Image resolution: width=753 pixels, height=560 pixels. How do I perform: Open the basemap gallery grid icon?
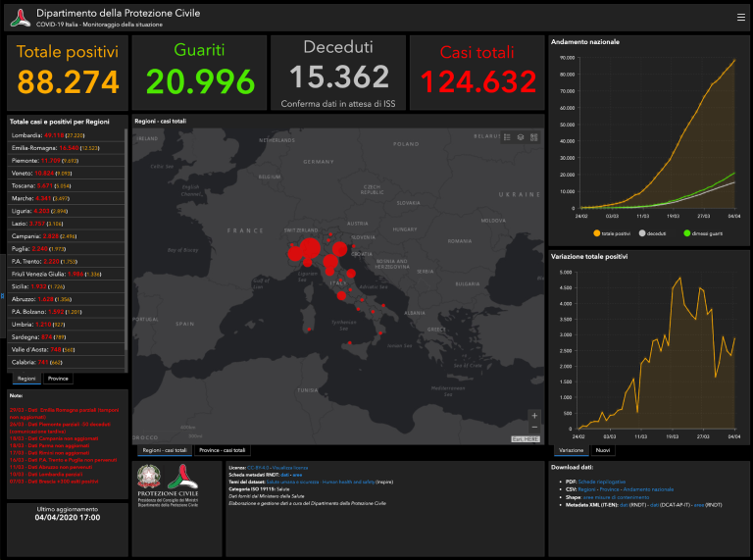(534, 137)
